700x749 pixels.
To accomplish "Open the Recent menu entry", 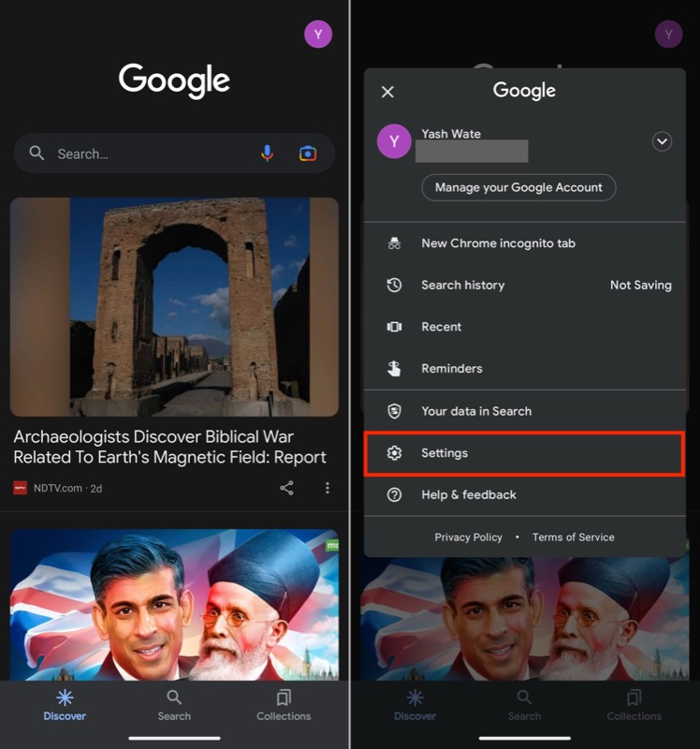I will [525, 327].
